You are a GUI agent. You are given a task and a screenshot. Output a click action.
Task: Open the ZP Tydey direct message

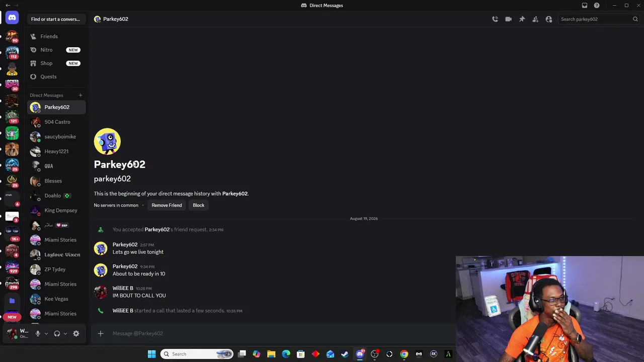click(x=56, y=269)
